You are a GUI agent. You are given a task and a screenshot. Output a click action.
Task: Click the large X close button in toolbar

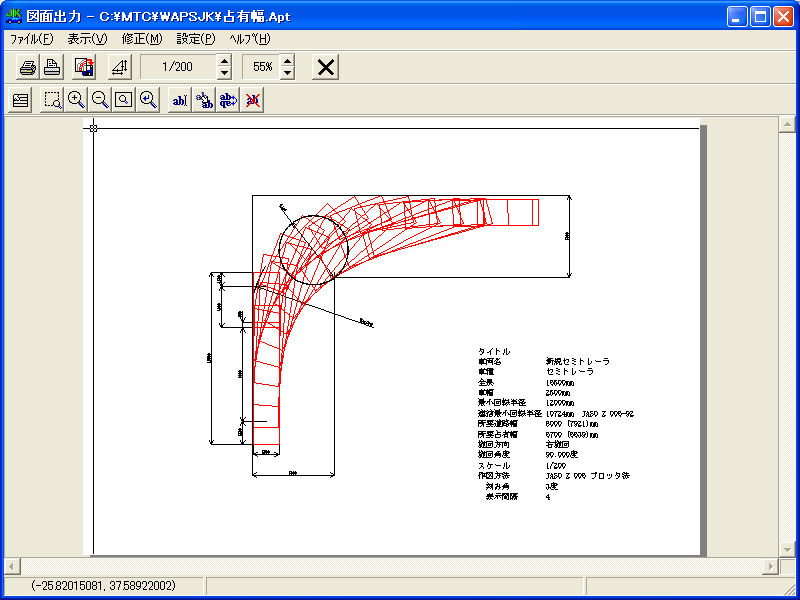(326, 68)
